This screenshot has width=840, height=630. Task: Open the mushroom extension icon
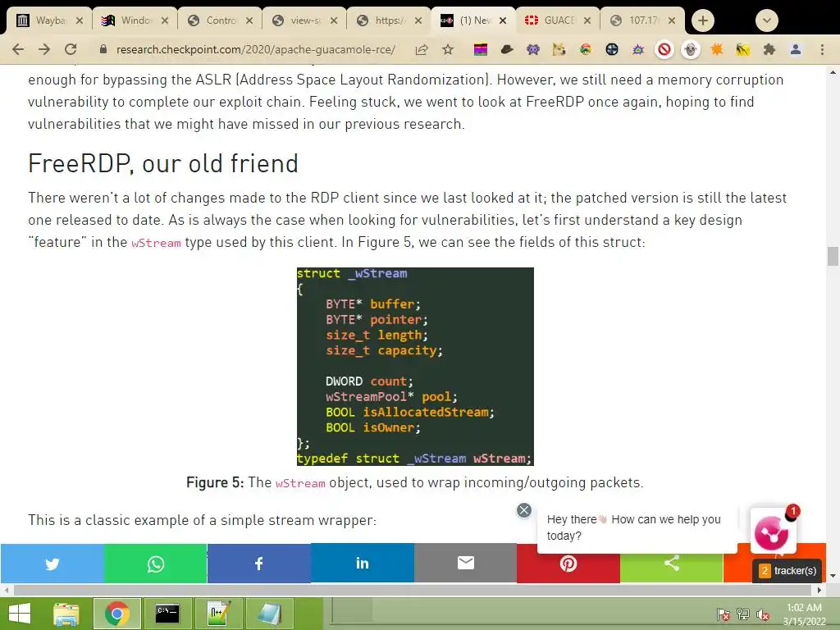pyautogui.click(x=586, y=50)
